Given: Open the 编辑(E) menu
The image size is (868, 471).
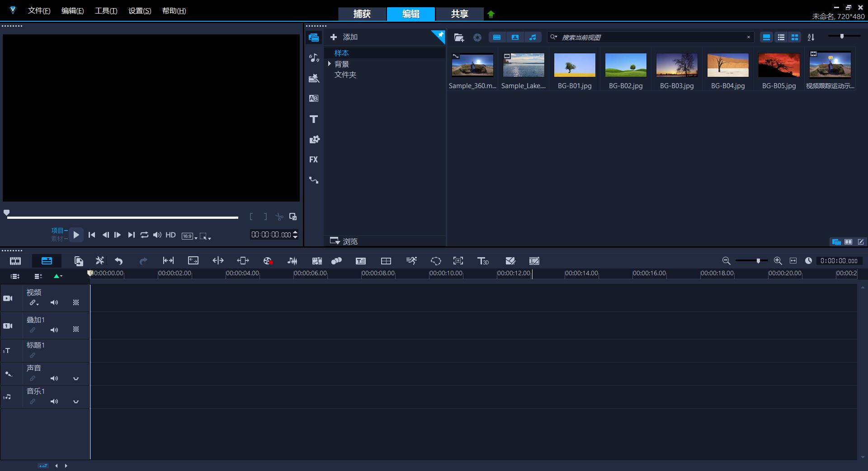Looking at the screenshot, I should pyautogui.click(x=72, y=11).
